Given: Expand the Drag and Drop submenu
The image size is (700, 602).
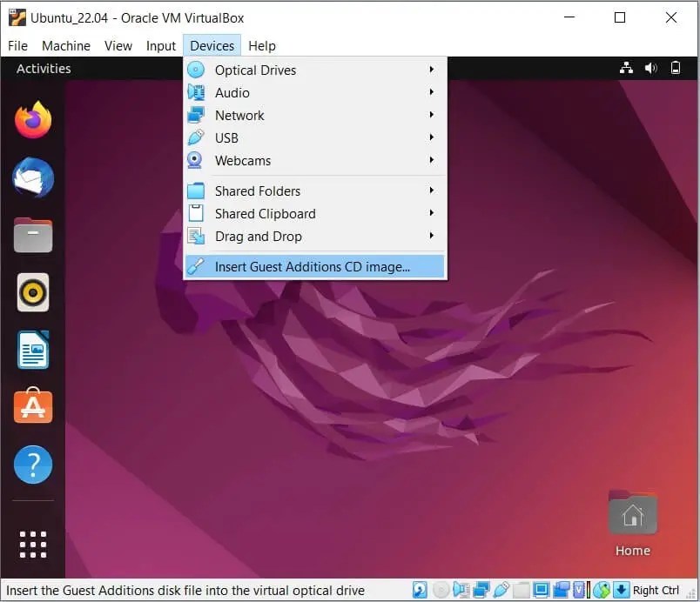Looking at the screenshot, I should pos(257,236).
